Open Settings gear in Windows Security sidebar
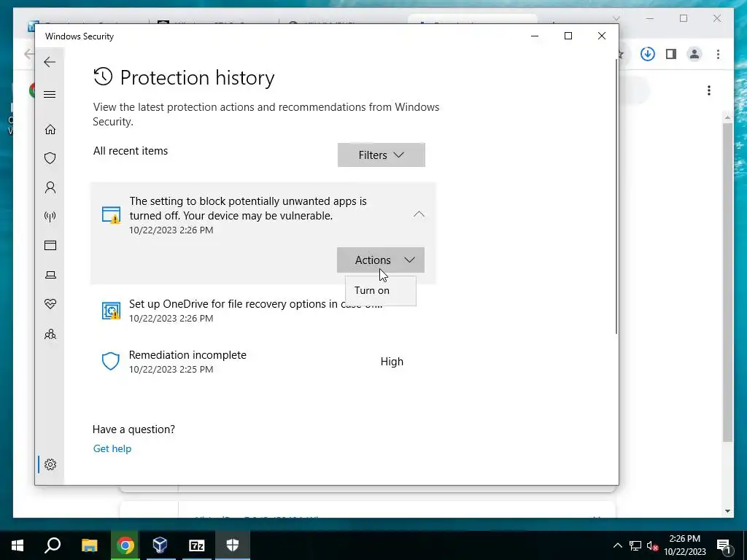Viewport: 747px width, 560px height. [50, 464]
